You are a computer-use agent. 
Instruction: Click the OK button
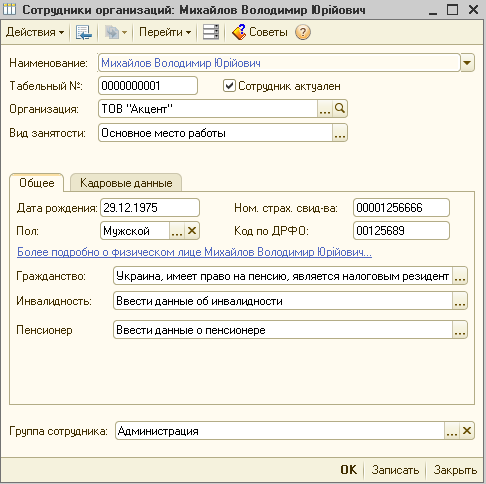coord(349,470)
